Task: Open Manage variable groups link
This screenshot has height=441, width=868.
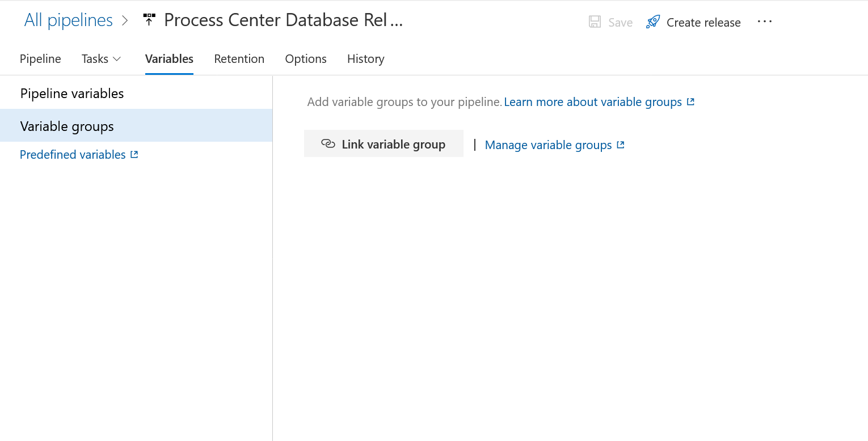Action: click(548, 145)
